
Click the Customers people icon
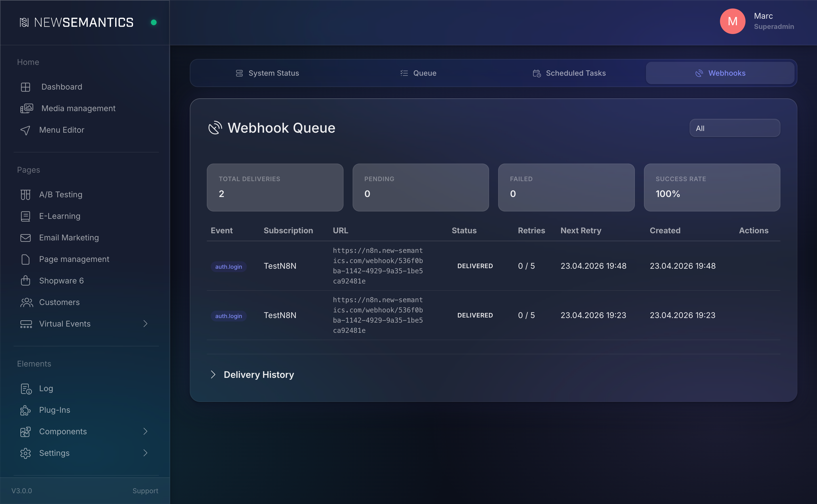coord(26,302)
